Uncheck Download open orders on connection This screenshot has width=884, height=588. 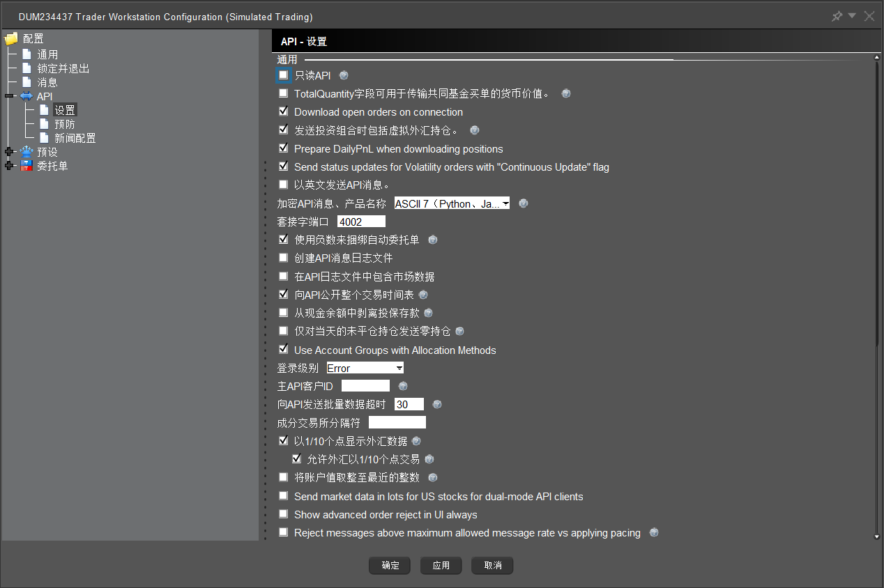click(283, 111)
